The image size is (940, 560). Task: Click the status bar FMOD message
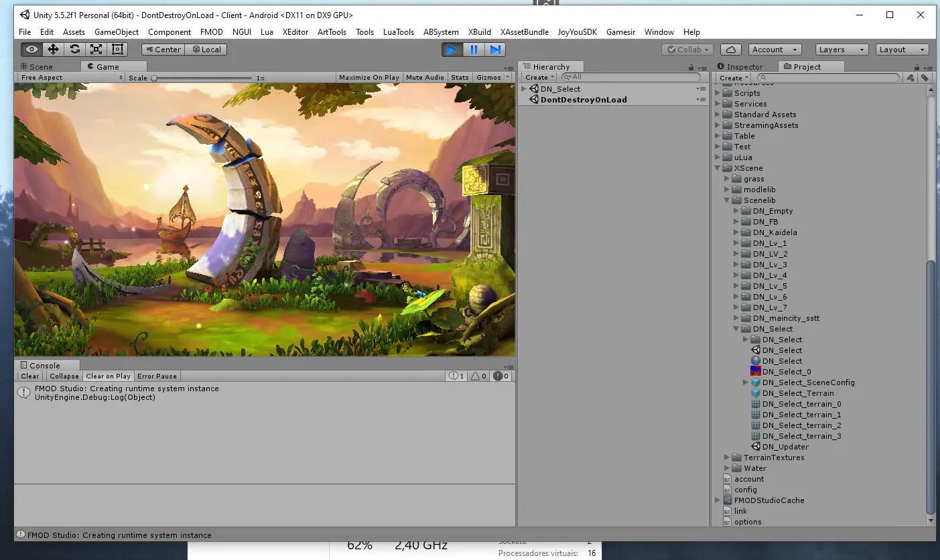[x=119, y=535]
